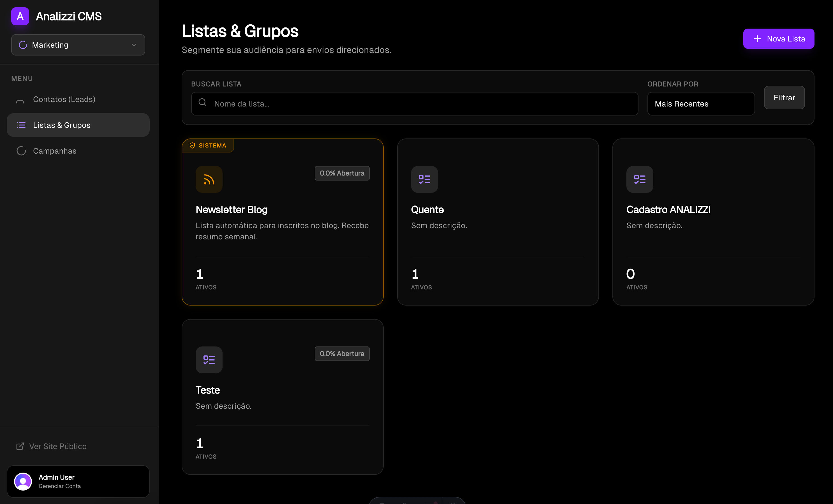The height and width of the screenshot is (504, 833).
Task: Click the Newsletter Blog RSS feed icon
Action: 209,179
